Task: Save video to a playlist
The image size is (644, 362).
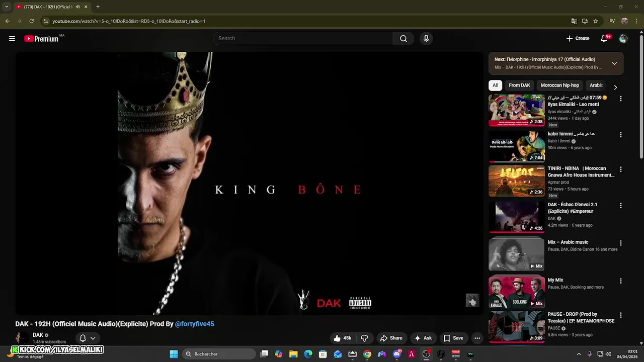Action: (453, 338)
